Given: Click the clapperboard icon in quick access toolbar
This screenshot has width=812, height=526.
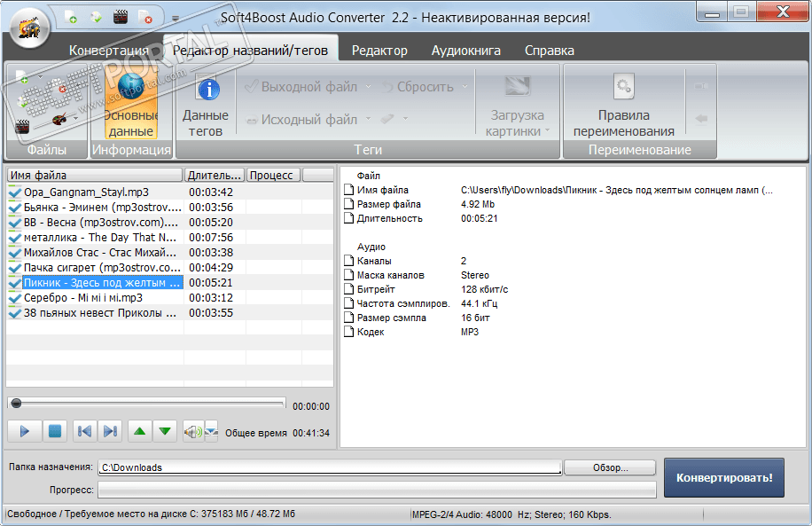Looking at the screenshot, I should (x=121, y=18).
